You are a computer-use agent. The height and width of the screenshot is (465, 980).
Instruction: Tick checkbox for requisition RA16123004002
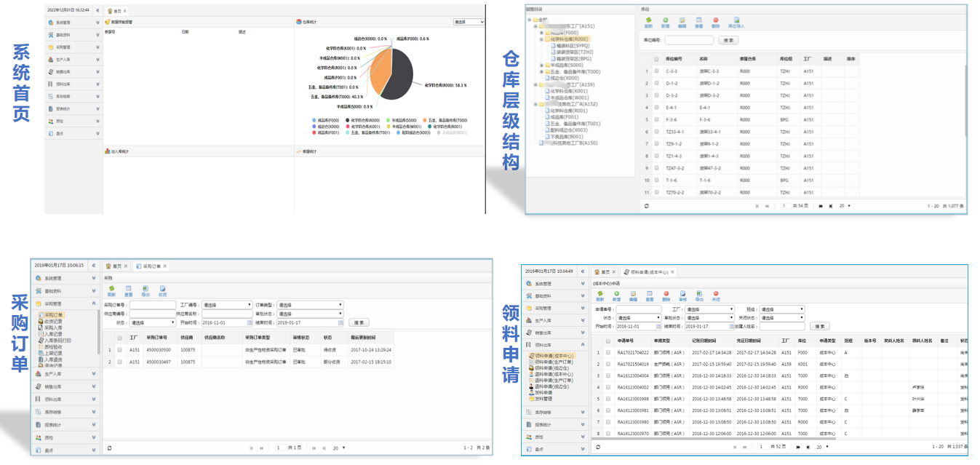tap(607, 387)
